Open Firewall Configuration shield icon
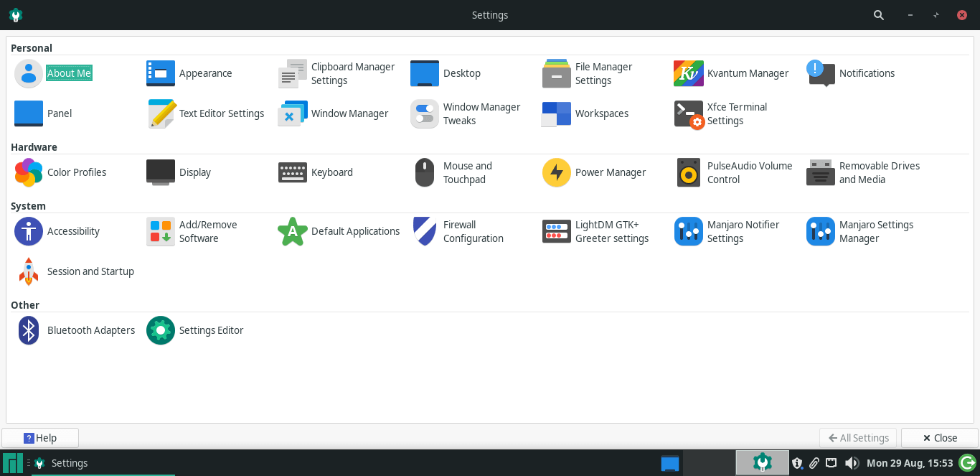The width and height of the screenshot is (980, 476). coord(425,231)
